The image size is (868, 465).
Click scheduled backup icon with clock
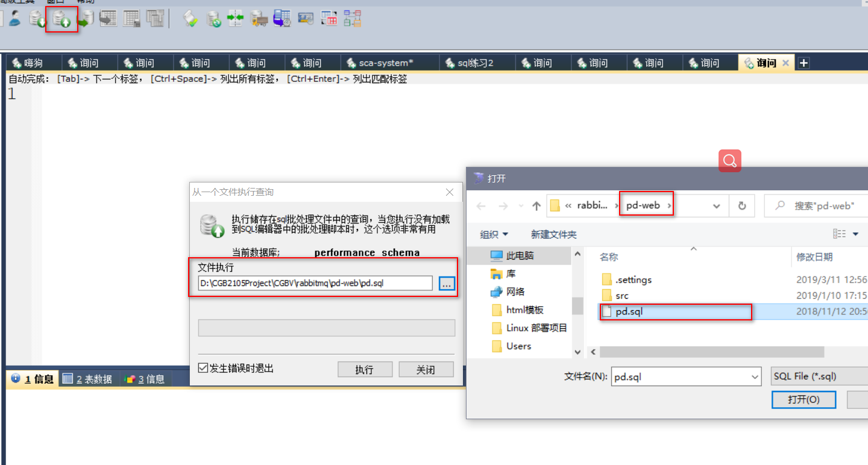coord(282,19)
